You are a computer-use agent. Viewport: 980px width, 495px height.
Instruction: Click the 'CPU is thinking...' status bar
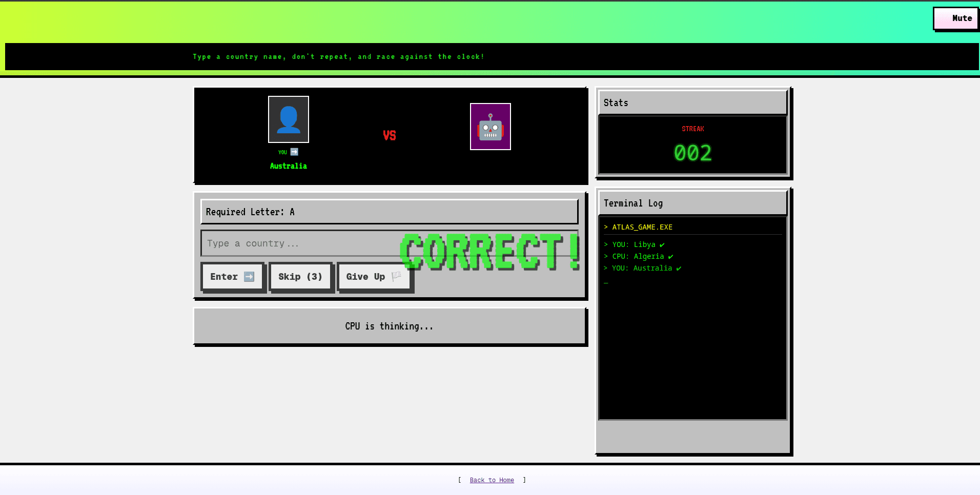tap(389, 326)
